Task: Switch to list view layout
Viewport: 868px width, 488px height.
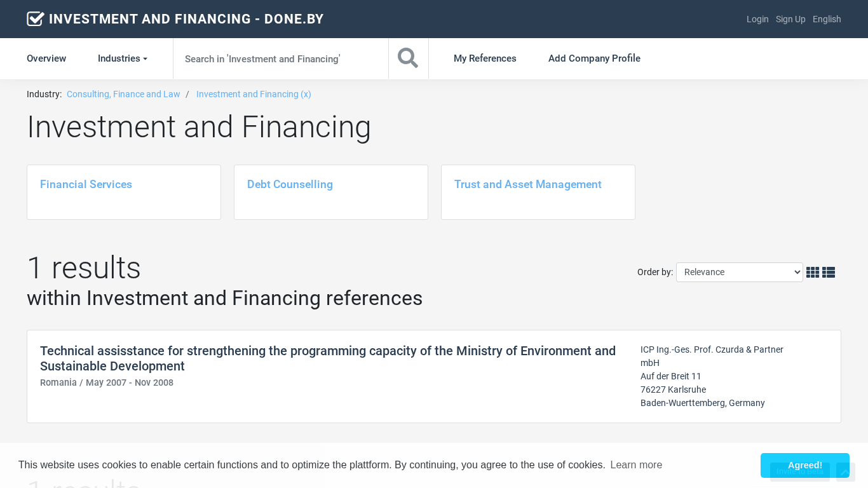Action: [x=829, y=273]
